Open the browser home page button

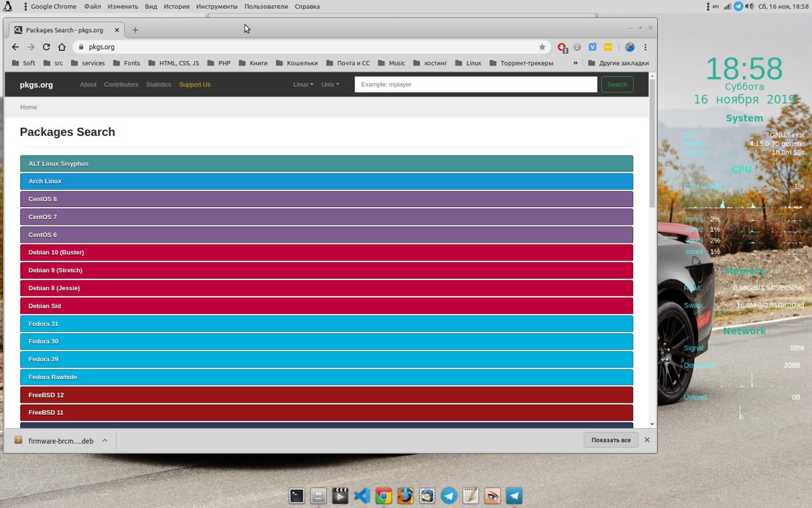pyautogui.click(x=62, y=47)
